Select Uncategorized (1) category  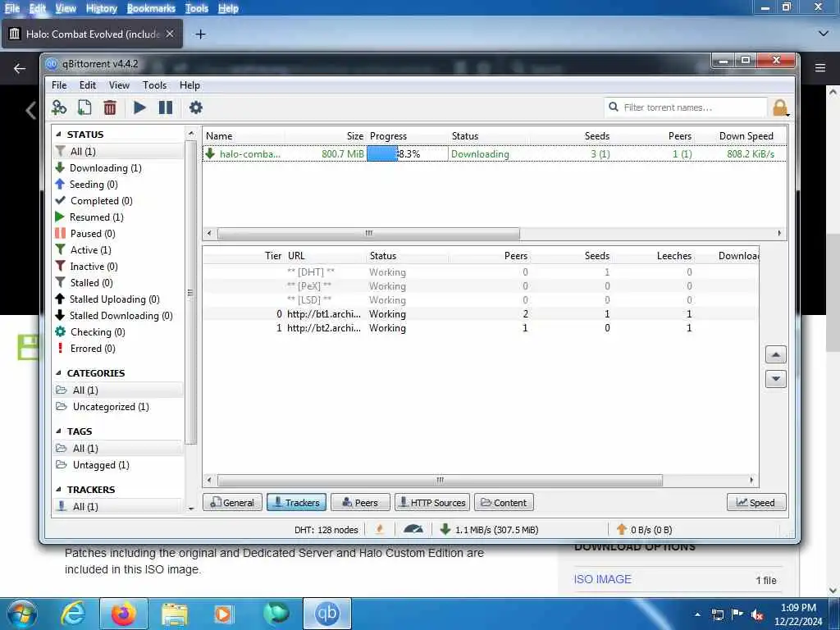pyautogui.click(x=111, y=407)
